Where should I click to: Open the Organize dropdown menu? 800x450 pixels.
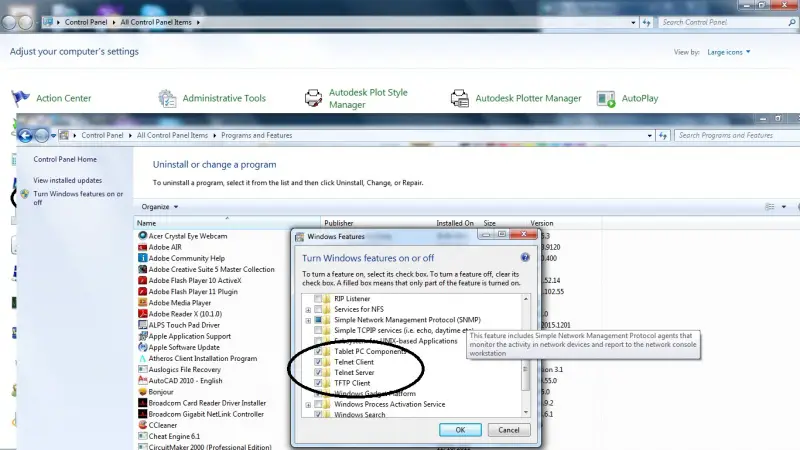(160, 207)
